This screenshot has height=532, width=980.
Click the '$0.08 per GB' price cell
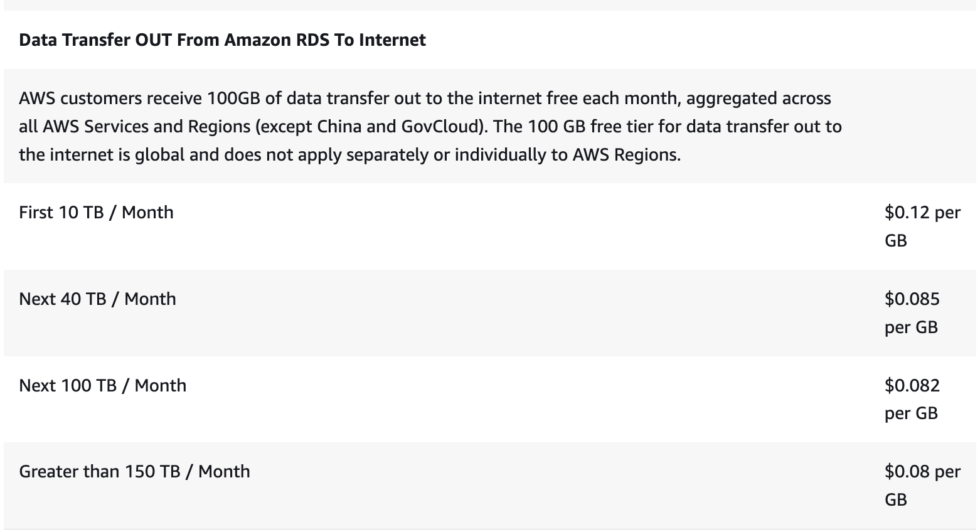click(922, 485)
